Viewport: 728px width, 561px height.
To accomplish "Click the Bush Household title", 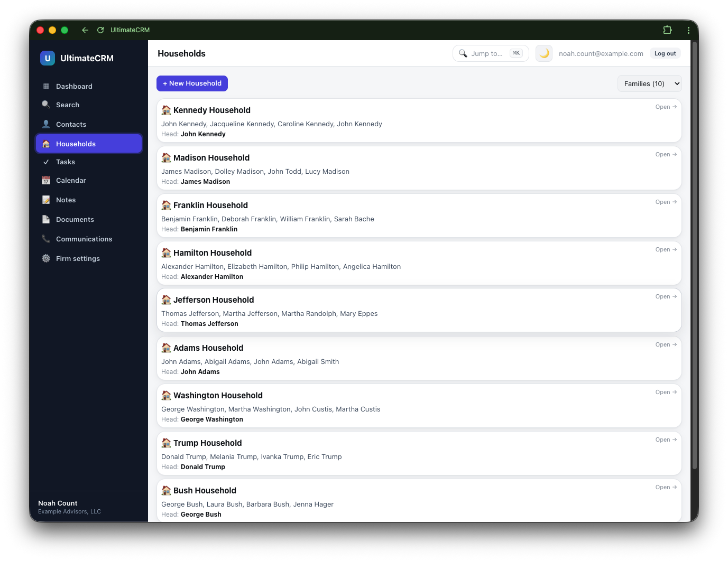I will 205,490.
